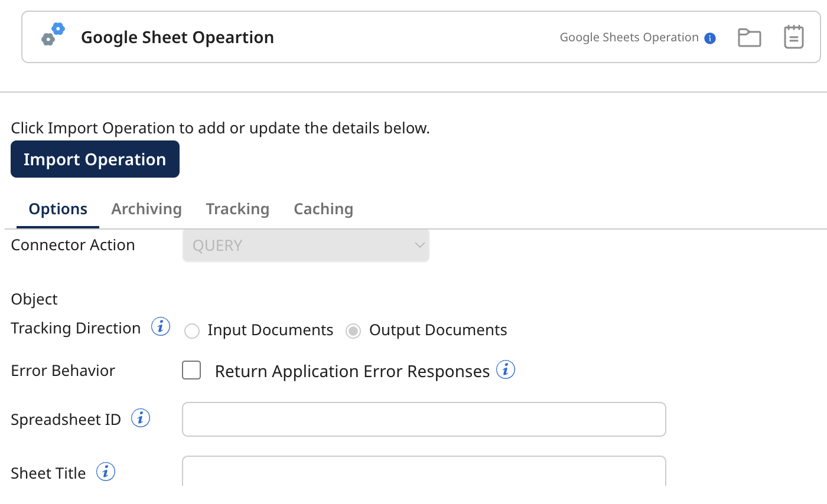
Task: Switch to the Archiving tab
Action: tap(146, 208)
